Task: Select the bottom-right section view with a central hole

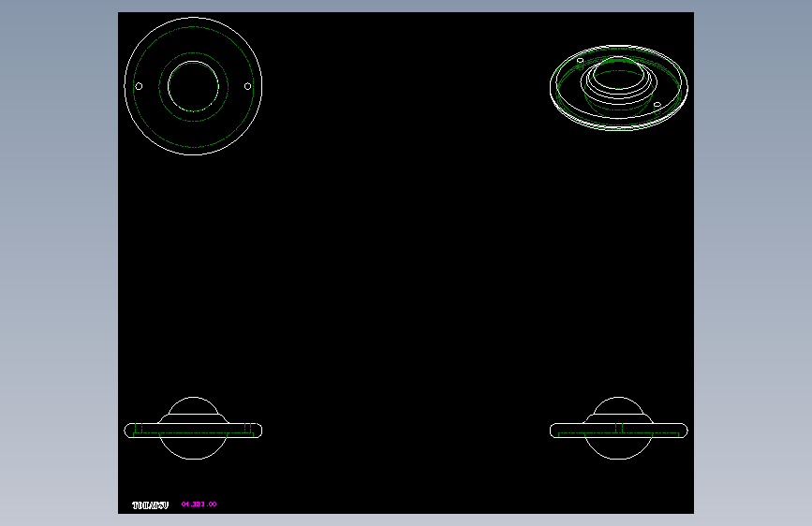Action: [x=619, y=428]
